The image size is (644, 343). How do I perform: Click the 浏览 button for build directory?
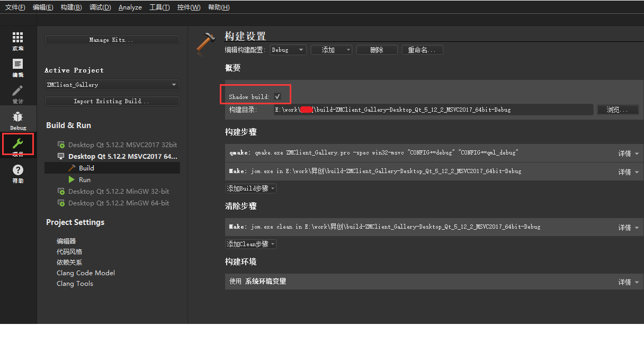tap(618, 110)
